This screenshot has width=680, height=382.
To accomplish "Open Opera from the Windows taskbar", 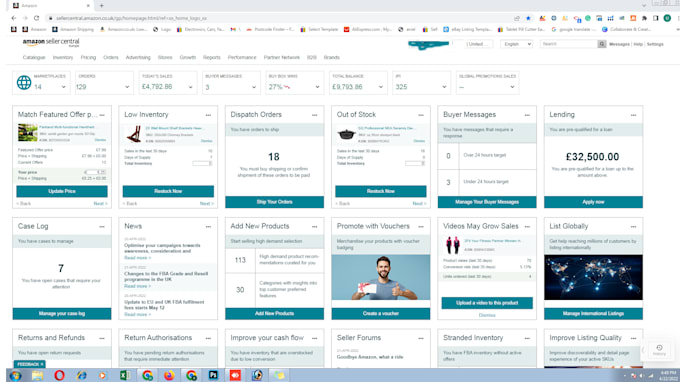I will tap(59, 375).
